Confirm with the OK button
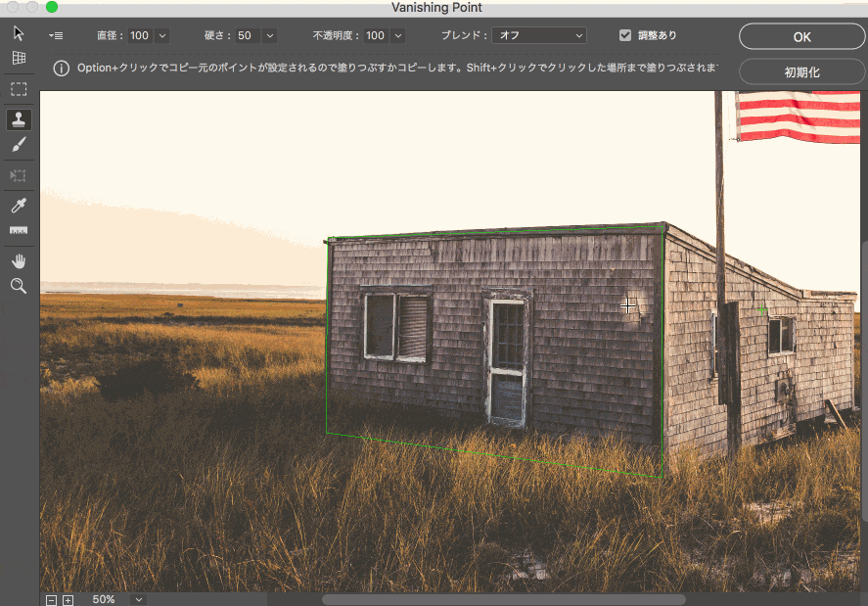The height and width of the screenshot is (606, 868). click(801, 37)
